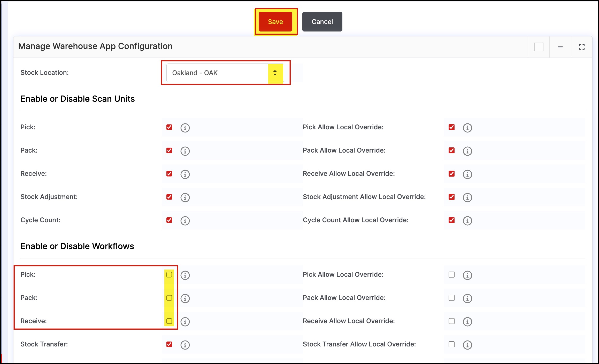Click the empty square in panel header
The width and height of the screenshot is (599, 364).
(x=539, y=47)
